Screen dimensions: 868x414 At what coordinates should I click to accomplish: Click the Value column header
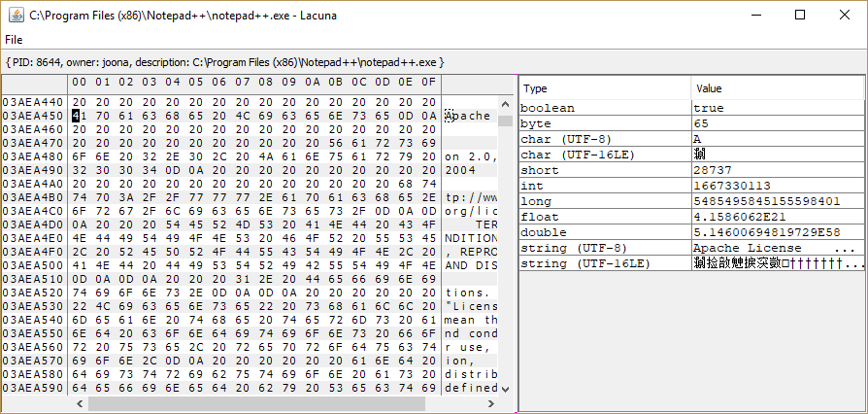(x=777, y=88)
